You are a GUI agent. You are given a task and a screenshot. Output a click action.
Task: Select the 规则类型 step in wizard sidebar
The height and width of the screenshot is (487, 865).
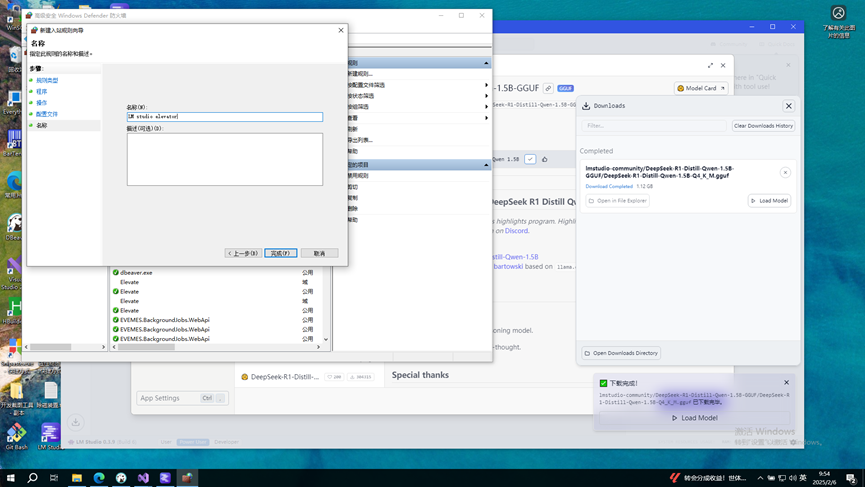coord(47,81)
